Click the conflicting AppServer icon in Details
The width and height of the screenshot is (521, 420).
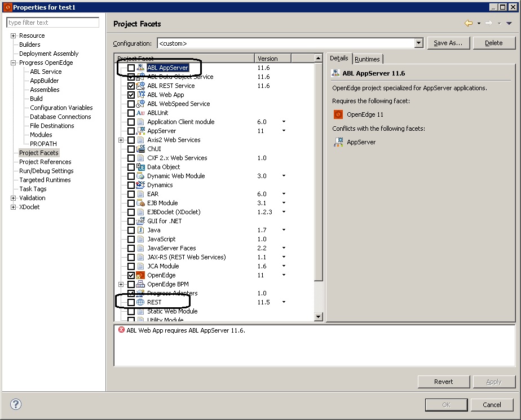(x=338, y=142)
